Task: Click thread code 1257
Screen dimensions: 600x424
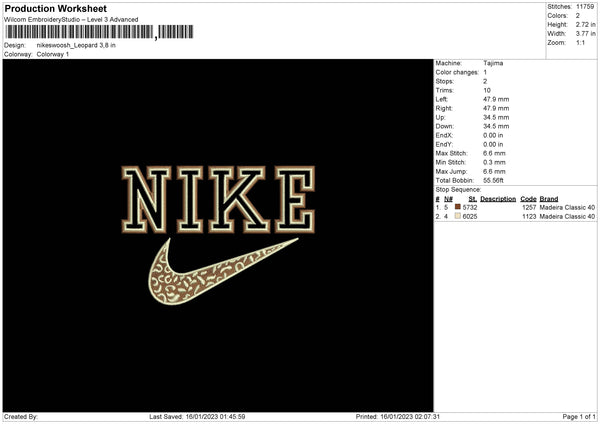Action: [x=529, y=207]
